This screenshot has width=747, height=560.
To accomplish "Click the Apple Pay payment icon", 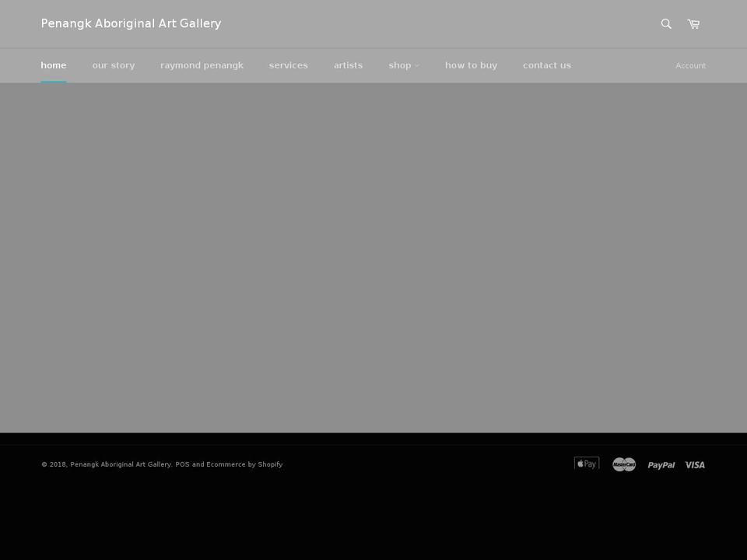I will [x=587, y=464].
